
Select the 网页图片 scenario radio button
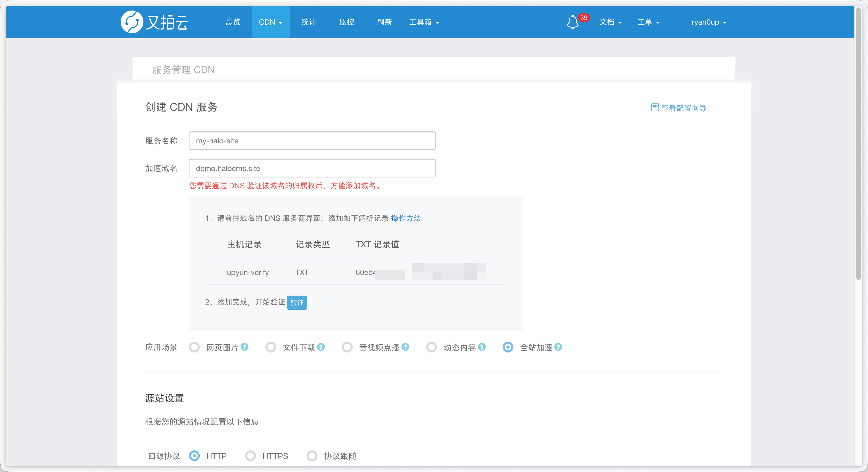click(194, 347)
